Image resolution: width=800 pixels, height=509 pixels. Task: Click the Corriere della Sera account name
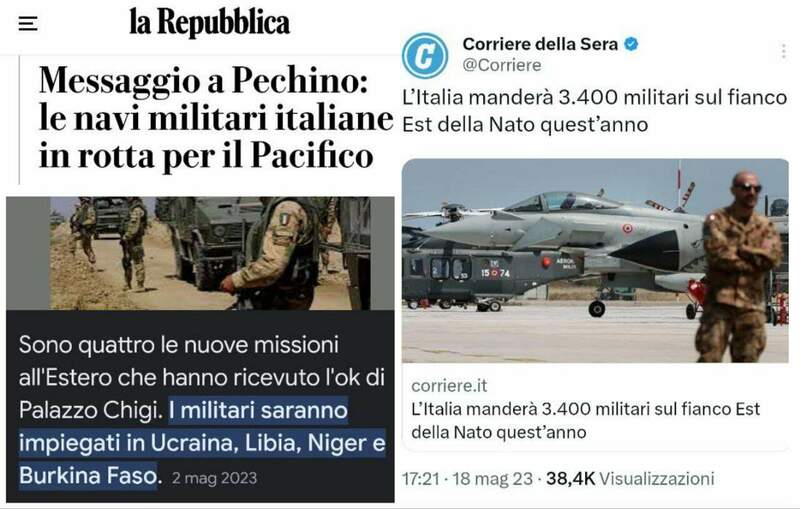[540, 44]
